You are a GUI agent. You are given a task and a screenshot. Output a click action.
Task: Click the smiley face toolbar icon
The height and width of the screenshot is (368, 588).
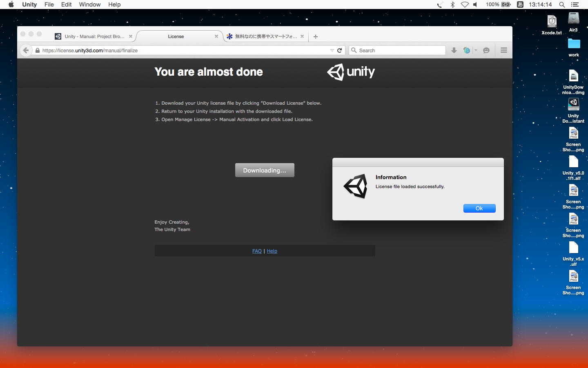486,50
